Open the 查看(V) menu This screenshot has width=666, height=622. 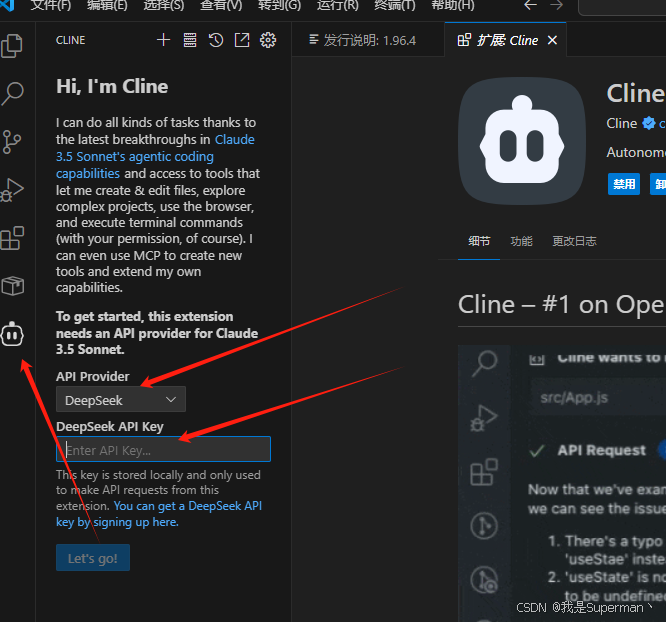[x=221, y=6]
